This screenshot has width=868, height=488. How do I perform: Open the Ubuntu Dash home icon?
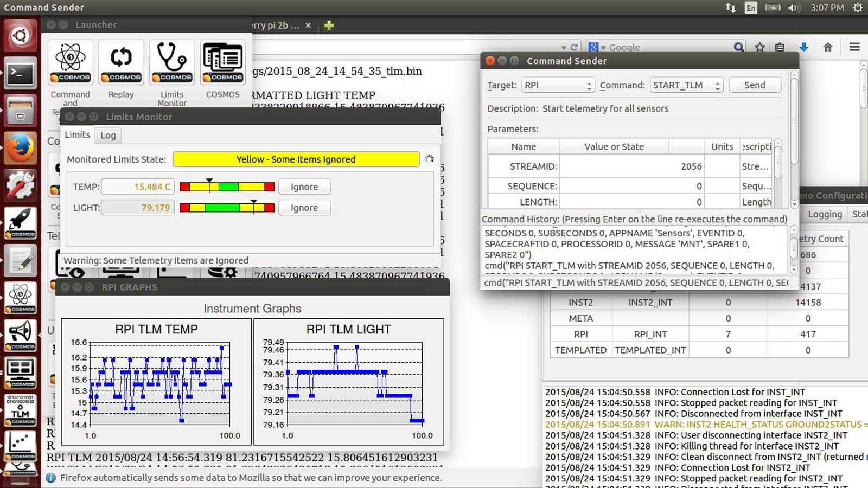20,36
